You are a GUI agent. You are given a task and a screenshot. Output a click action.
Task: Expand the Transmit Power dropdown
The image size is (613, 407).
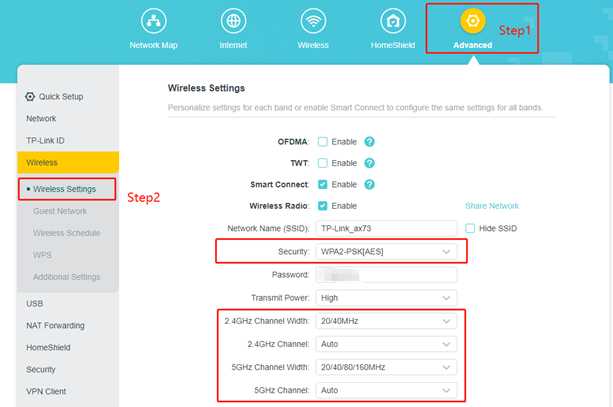[x=385, y=297]
